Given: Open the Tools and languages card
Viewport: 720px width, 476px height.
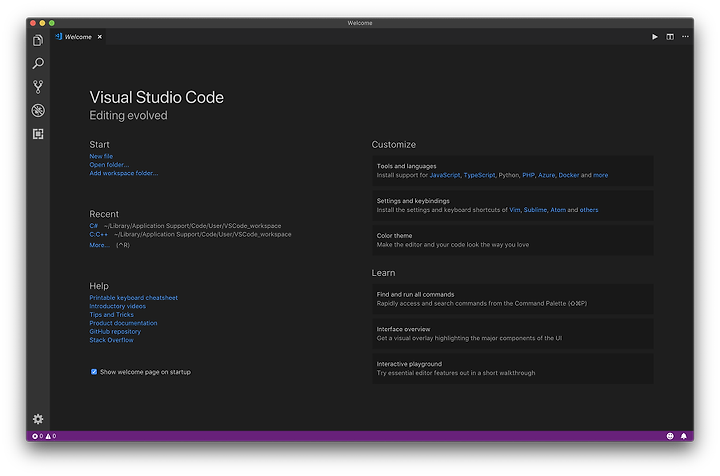Looking at the screenshot, I should pyautogui.click(x=512, y=171).
